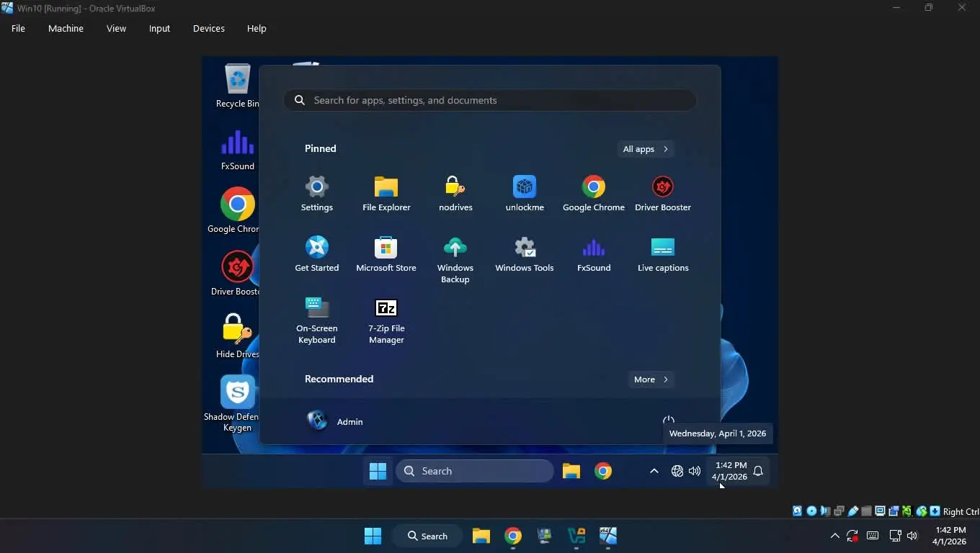Image resolution: width=980 pixels, height=553 pixels.
Task: Open the On-Screen Keyboard pinned app
Action: click(317, 320)
